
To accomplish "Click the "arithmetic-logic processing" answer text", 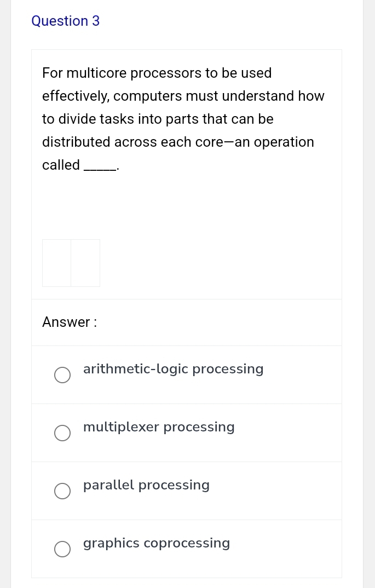I will pyautogui.click(x=173, y=369).
